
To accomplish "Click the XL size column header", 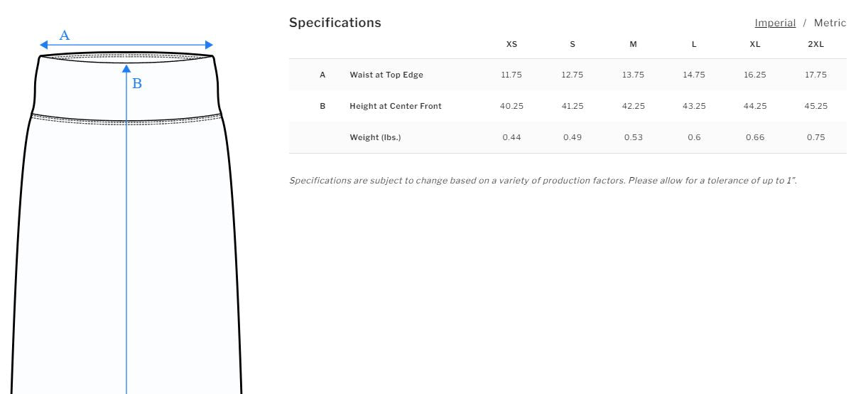I will [x=755, y=44].
